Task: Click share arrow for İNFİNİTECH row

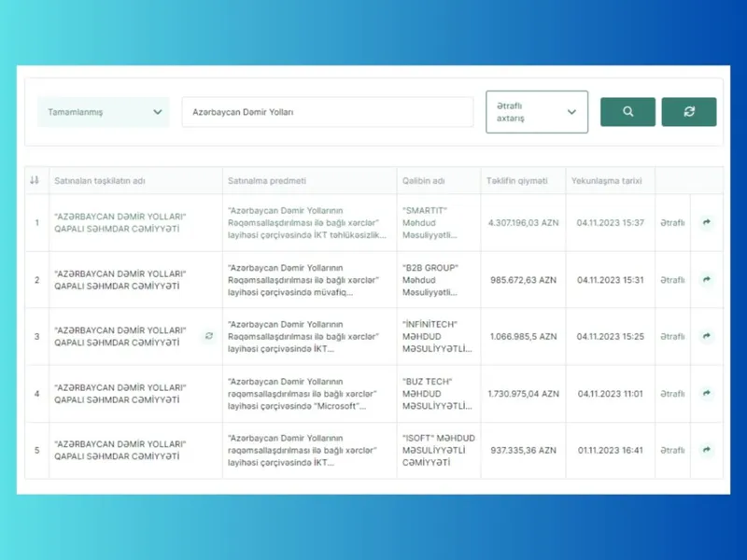Action: point(707,336)
